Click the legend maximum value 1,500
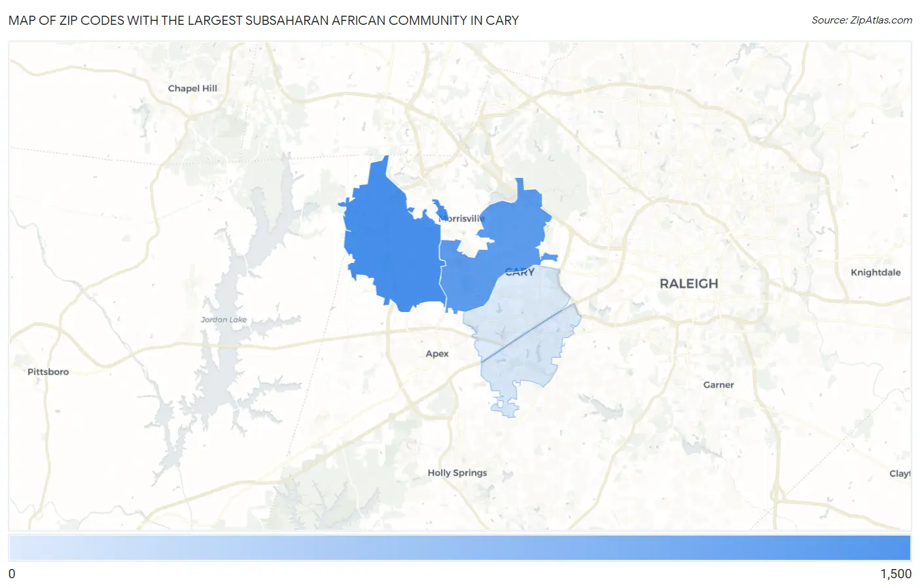 tap(895, 574)
